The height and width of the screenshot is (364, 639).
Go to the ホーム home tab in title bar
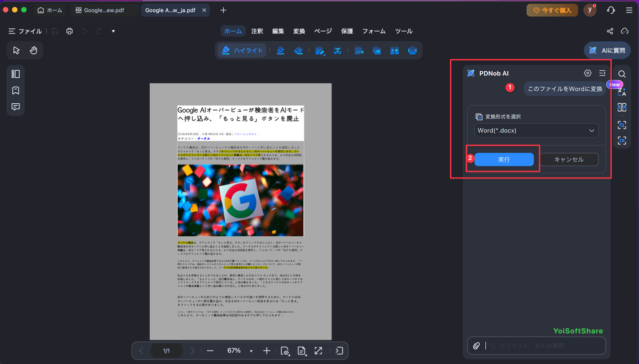pos(50,10)
